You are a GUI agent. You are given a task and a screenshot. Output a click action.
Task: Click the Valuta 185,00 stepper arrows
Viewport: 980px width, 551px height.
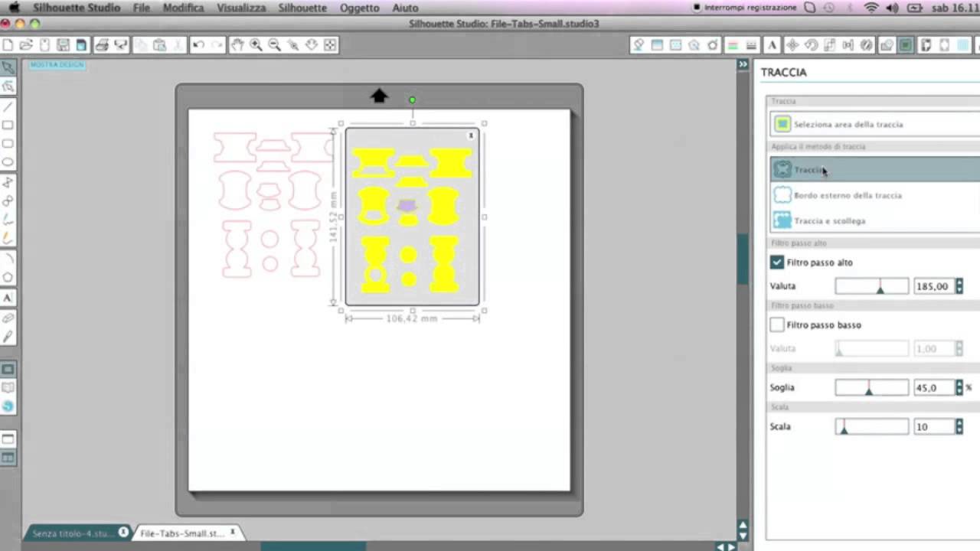tap(959, 286)
